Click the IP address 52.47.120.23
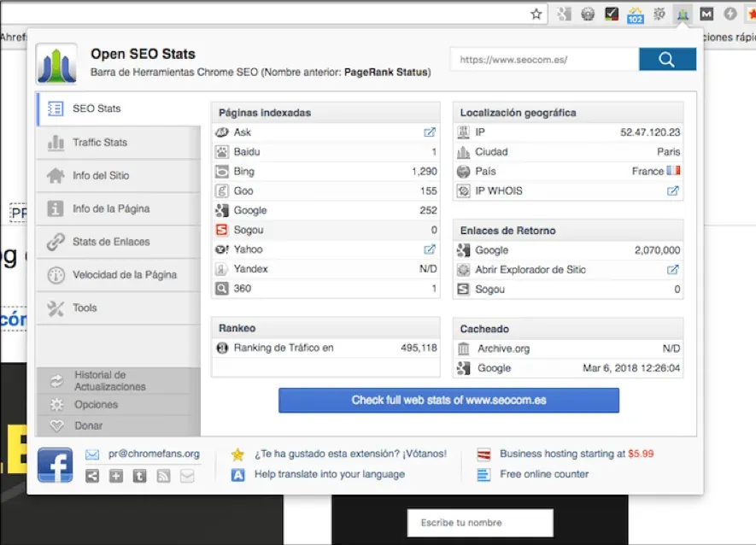Screen dimensions: 756x545 [x=650, y=132]
